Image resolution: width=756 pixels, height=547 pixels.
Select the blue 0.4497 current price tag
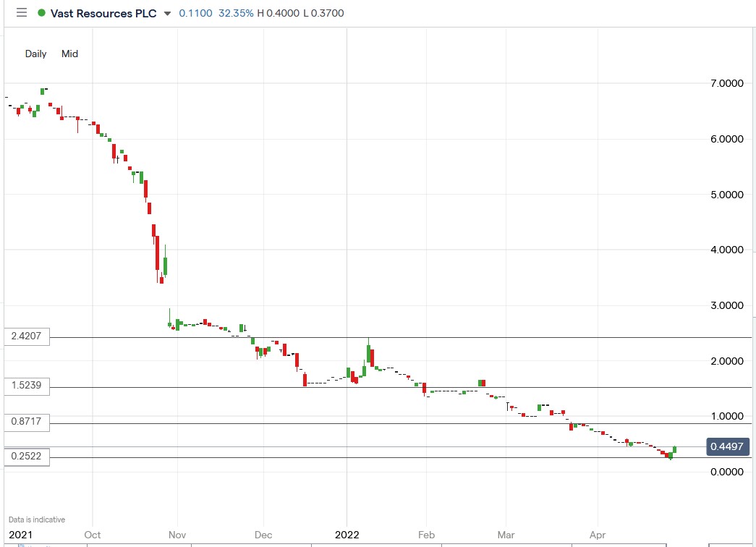click(726, 446)
